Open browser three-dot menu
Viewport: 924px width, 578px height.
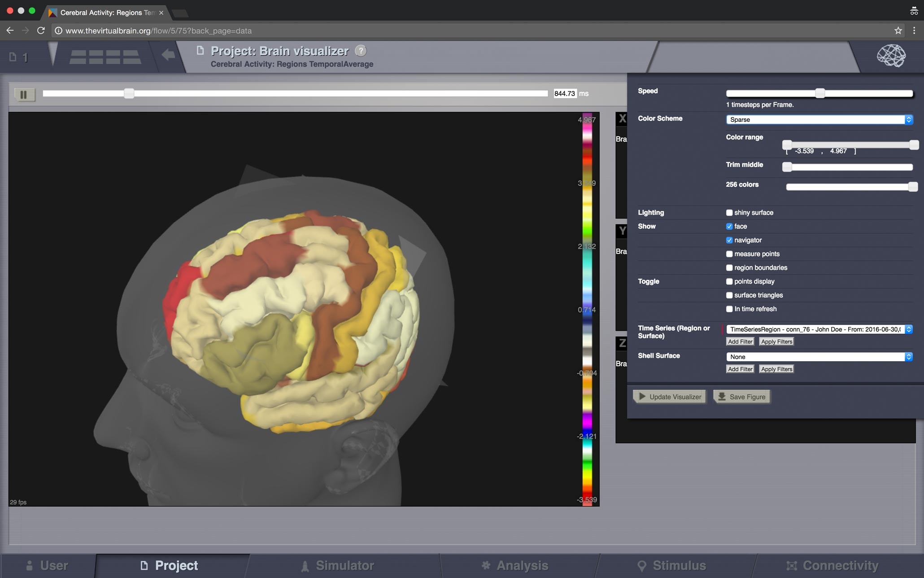pos(914,31)
